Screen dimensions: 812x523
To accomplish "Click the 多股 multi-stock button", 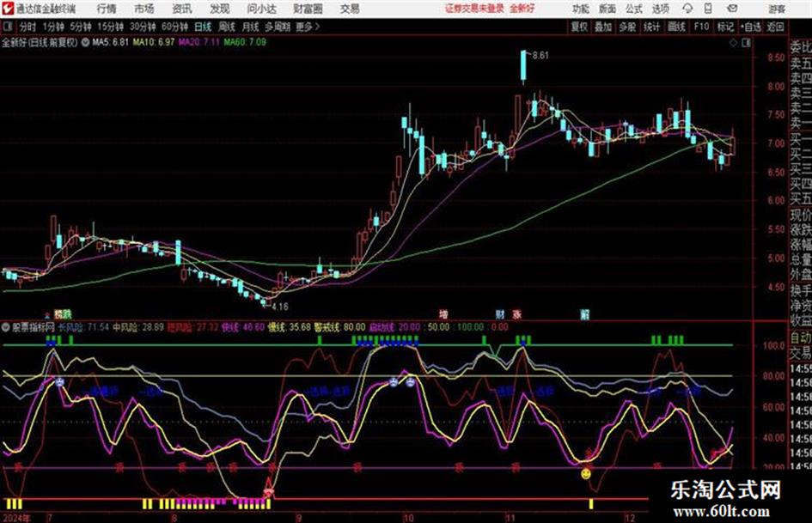I will pyautogui.click(x=627, y=27).
